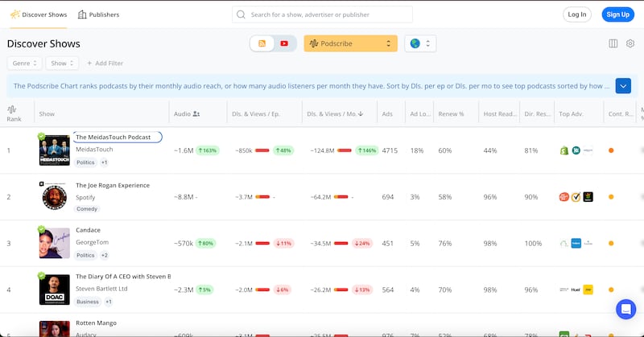644x337 pixels.
Task: Open the Genre filter dropdown
Action: click(25, 64)
